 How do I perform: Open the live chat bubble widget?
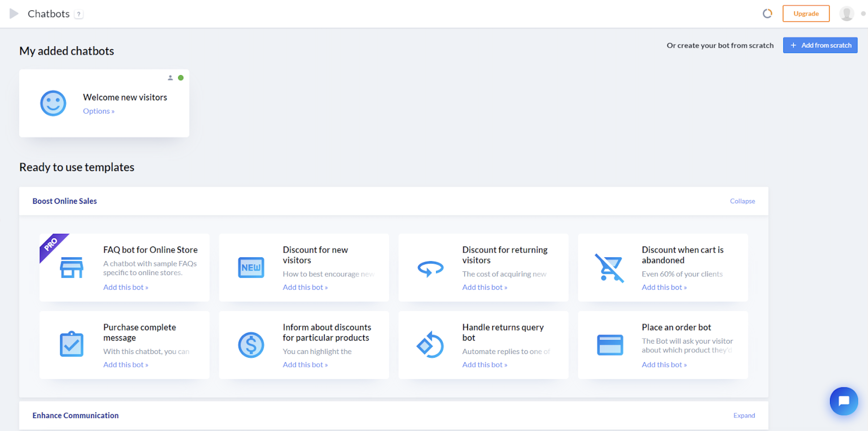click(844, 401)
